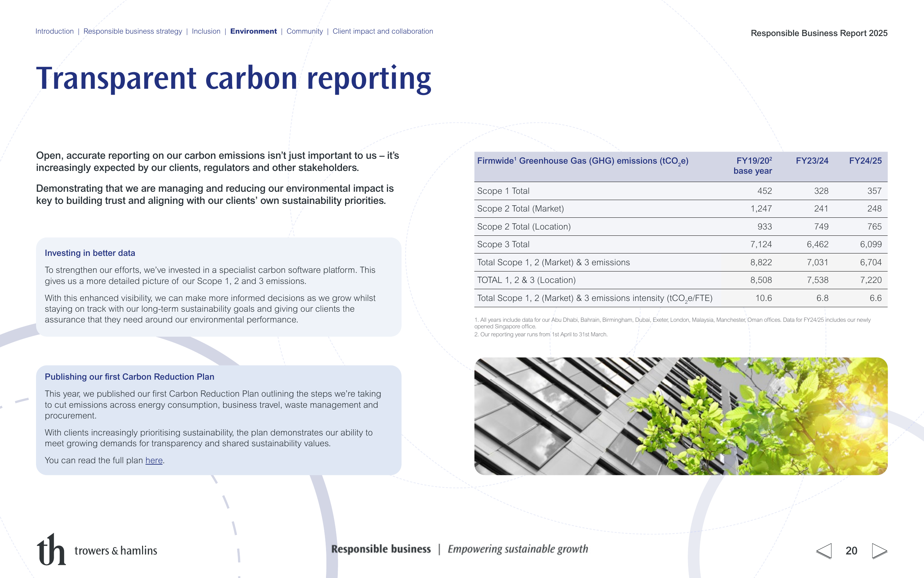The height and width of the screenshot is (578, 924).
Task: Click the 'FY23/24' column header
Action: tap(812, 161)
